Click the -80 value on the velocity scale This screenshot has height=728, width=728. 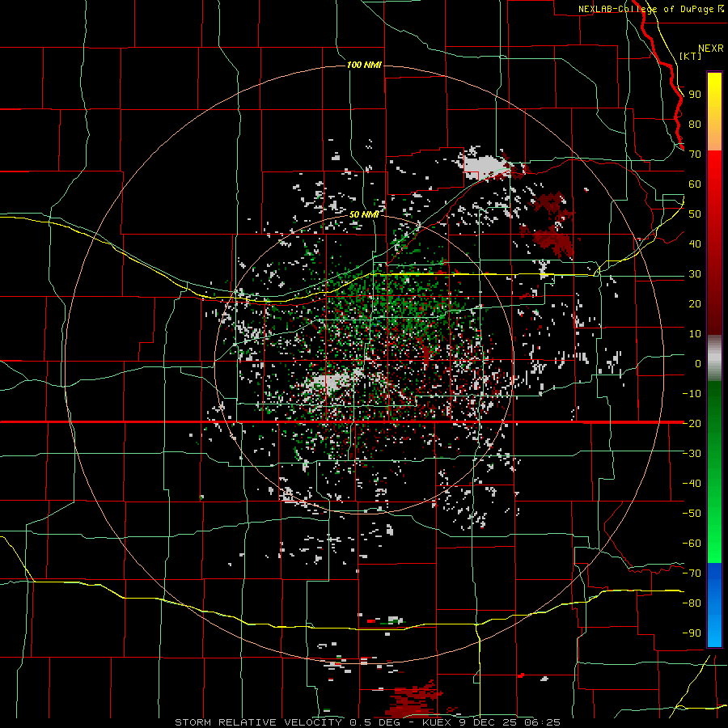coord(692,603)
